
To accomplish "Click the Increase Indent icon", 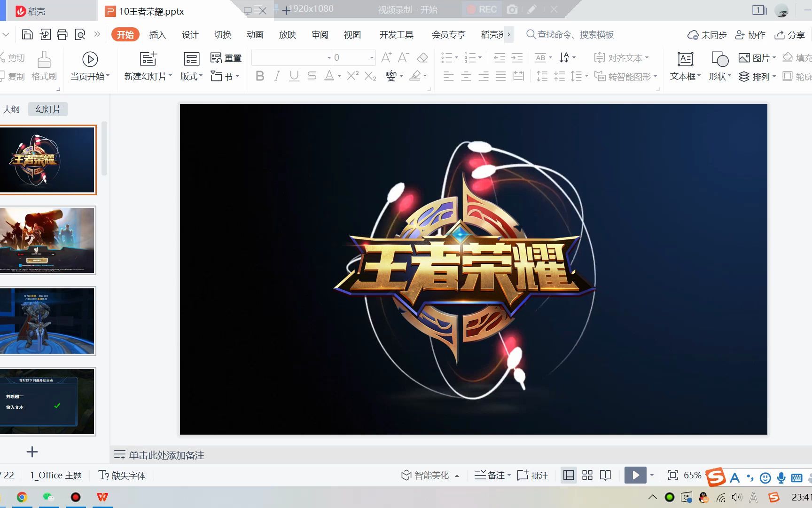I will coord(517,58).
